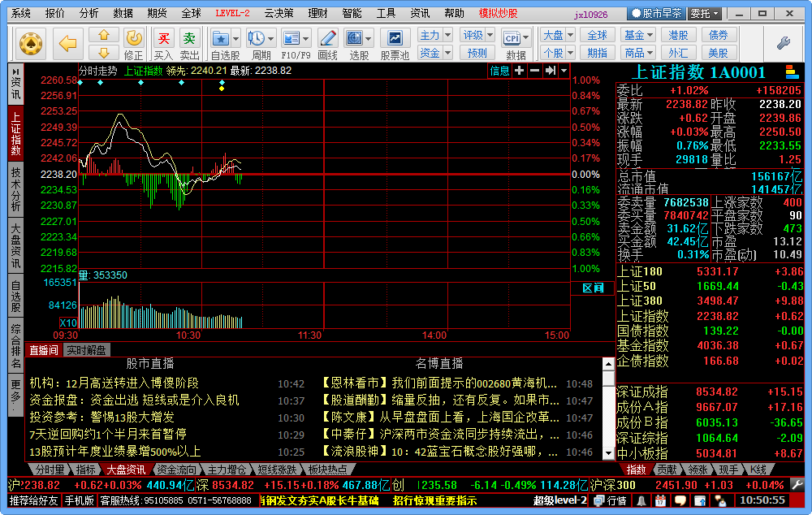Expand the 选股 dropdown arrow
This screenshot has width=812, height=515.
tap(368, 39)
